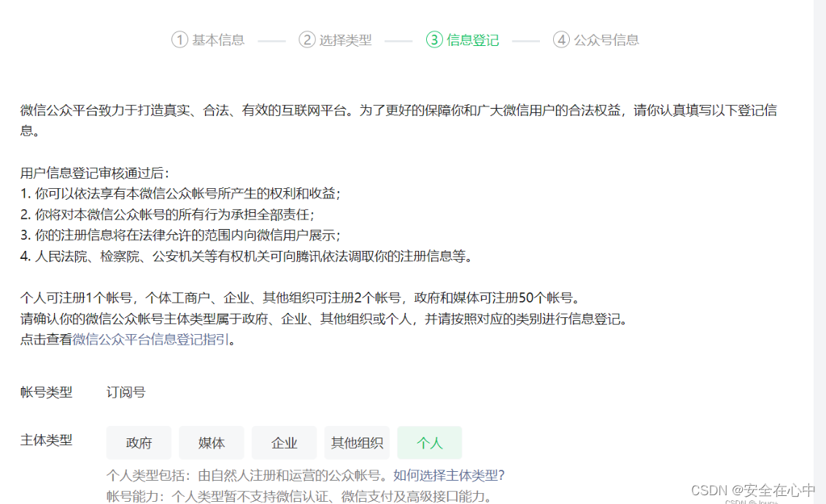Click item 2 about 承担全部责任
This screenshot has height=504, width=826.
point(168,215)
